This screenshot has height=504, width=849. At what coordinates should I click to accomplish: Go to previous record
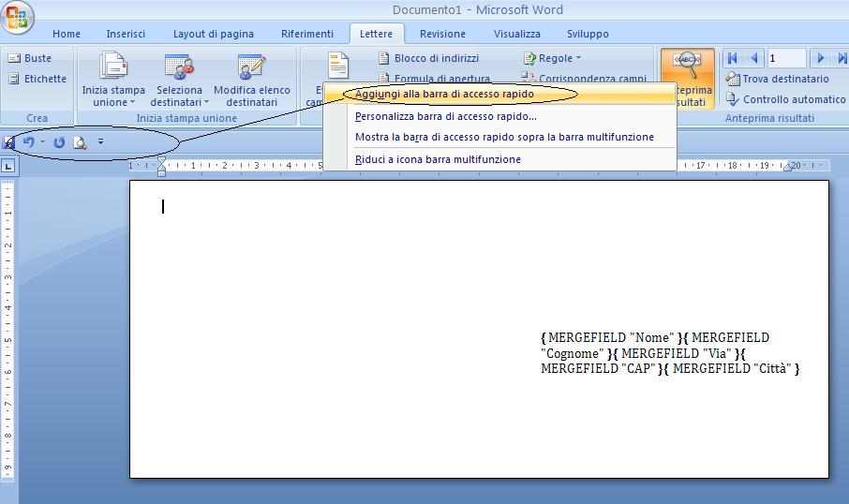753,58
